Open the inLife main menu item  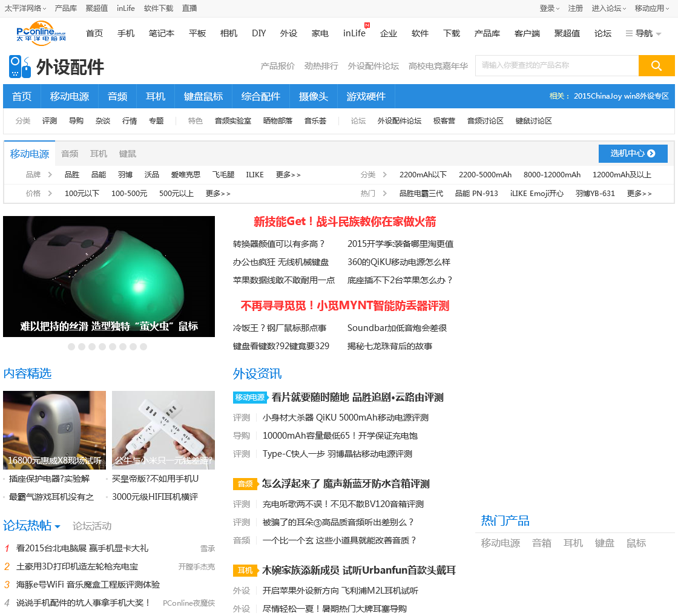click(354, 33)
